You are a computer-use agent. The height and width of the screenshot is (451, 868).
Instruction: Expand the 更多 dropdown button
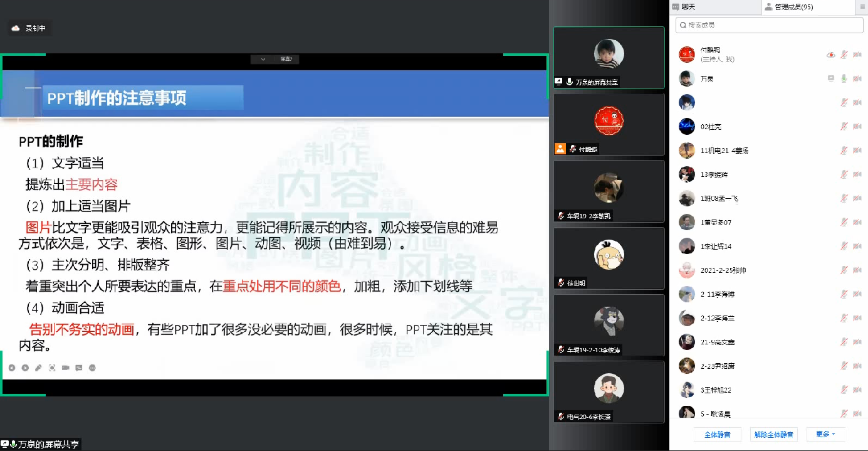[x=825, y=434]
